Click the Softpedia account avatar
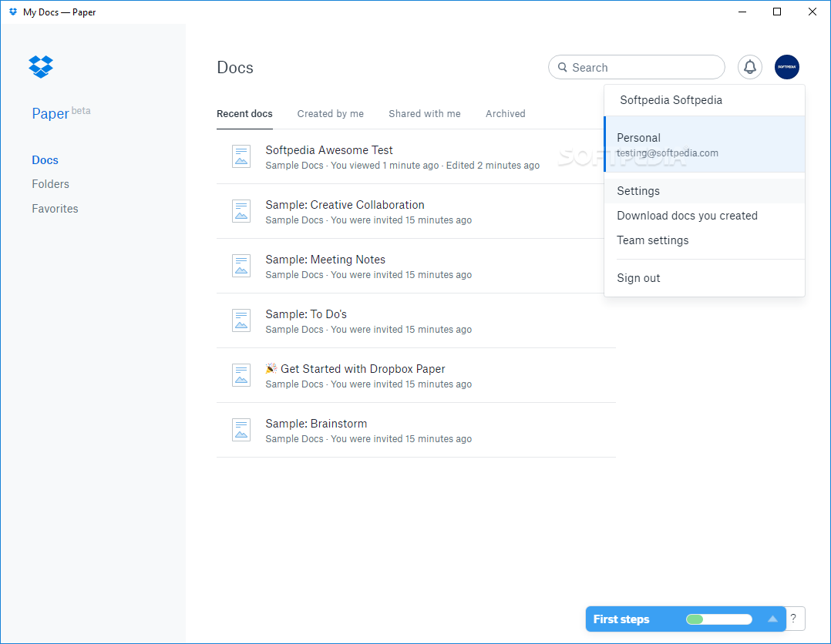The width and height of the screenshot is (831, 644). click(786, 67)
